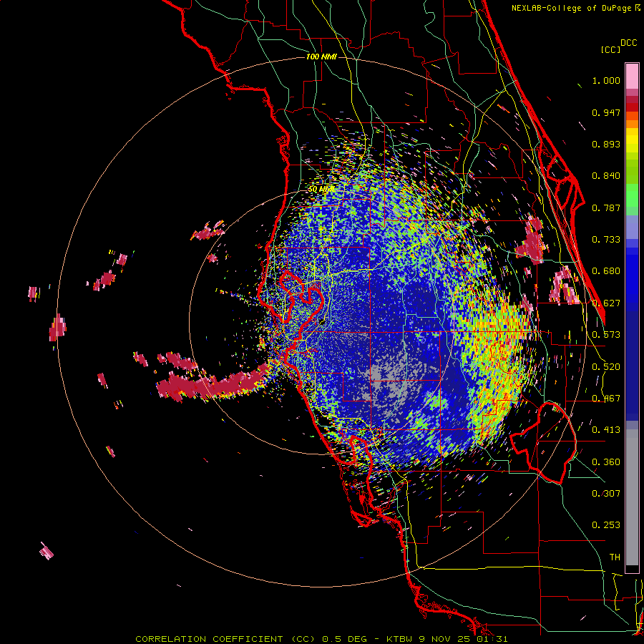Click the NEXLAB-College of DuPage credit text
Viewport: 644px width, 644px height.
(571, 8)
